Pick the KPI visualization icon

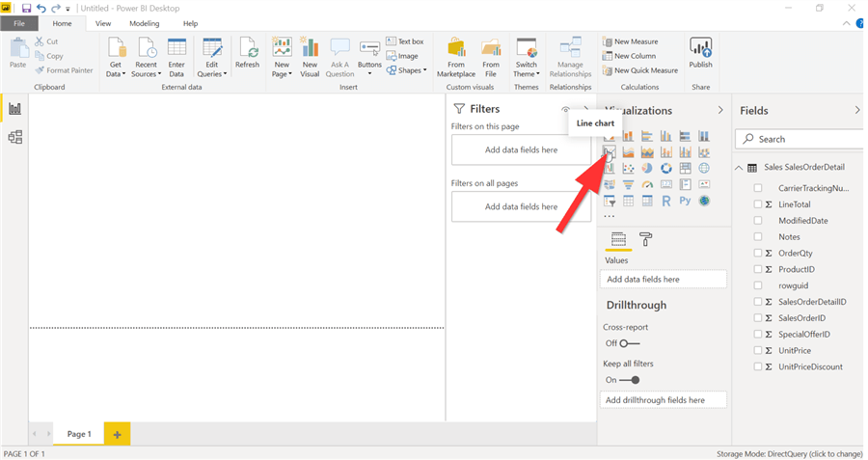pyautogui.click(x=704, y=184)
